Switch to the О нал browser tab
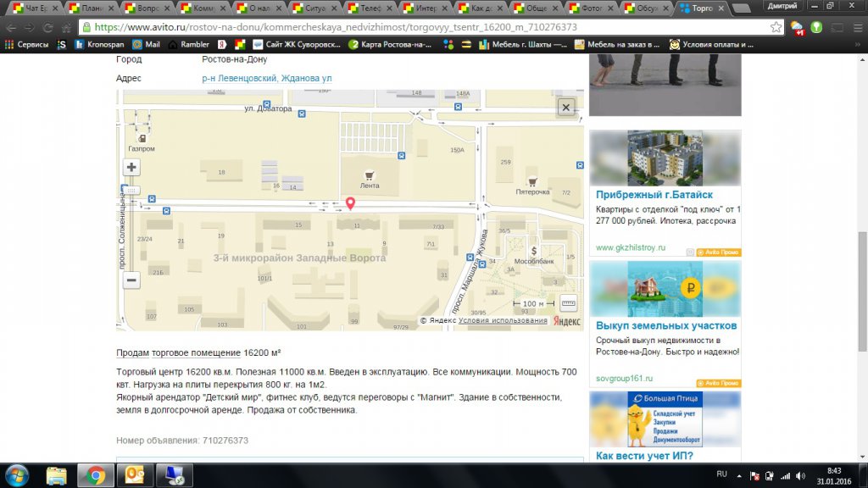 259,8
